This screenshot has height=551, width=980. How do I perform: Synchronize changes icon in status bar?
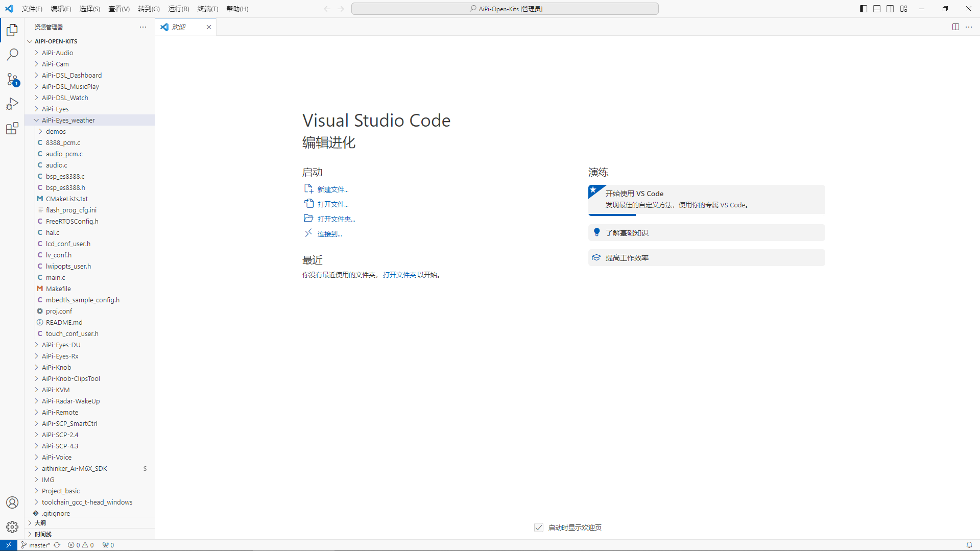[x=57, y=545]
